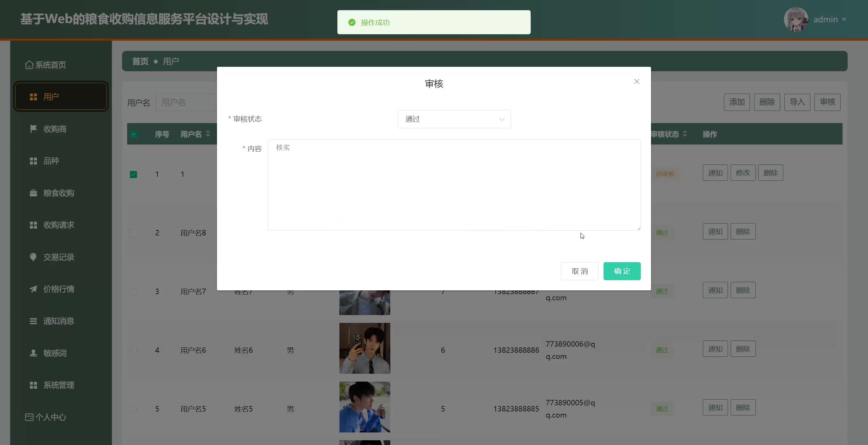Open 系统管理 in the sidebar
868x445 pixels.
pos(58,385)
